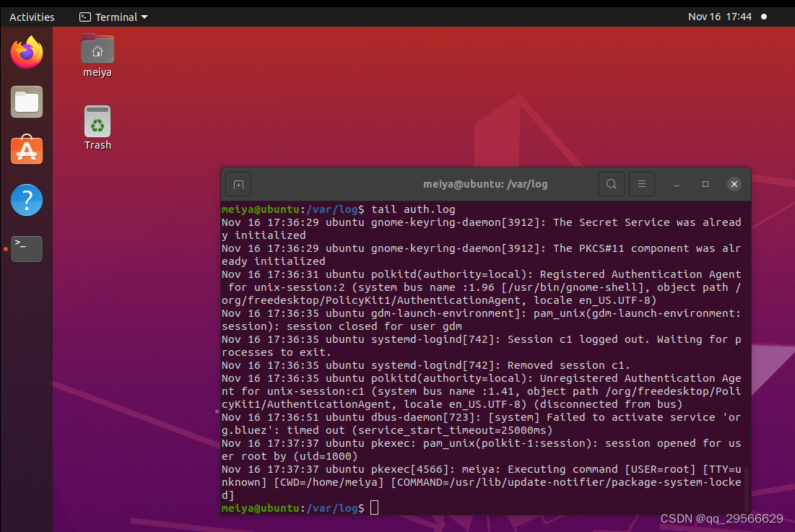Maximize the terminal window
This screenshot has width=795, height=532.
tap(705, 184)
